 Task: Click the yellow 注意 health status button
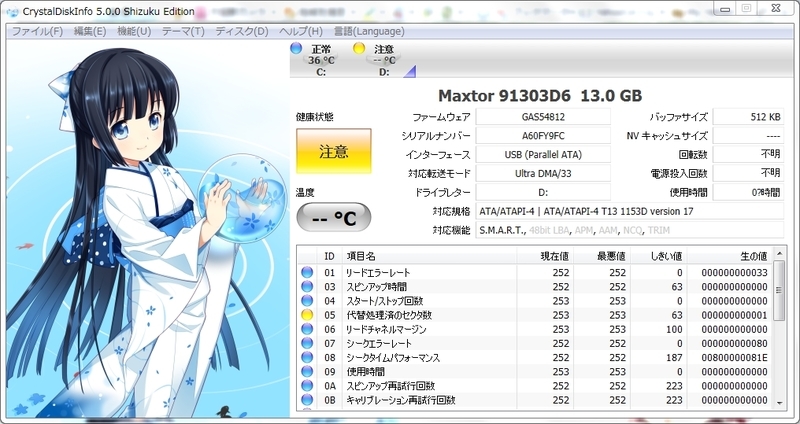tap(334, 151)
